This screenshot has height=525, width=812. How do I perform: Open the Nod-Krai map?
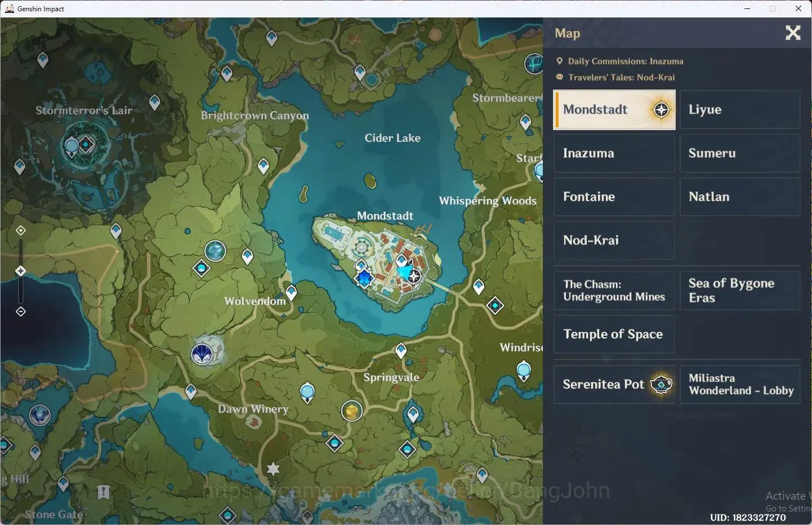coord(614,241)
